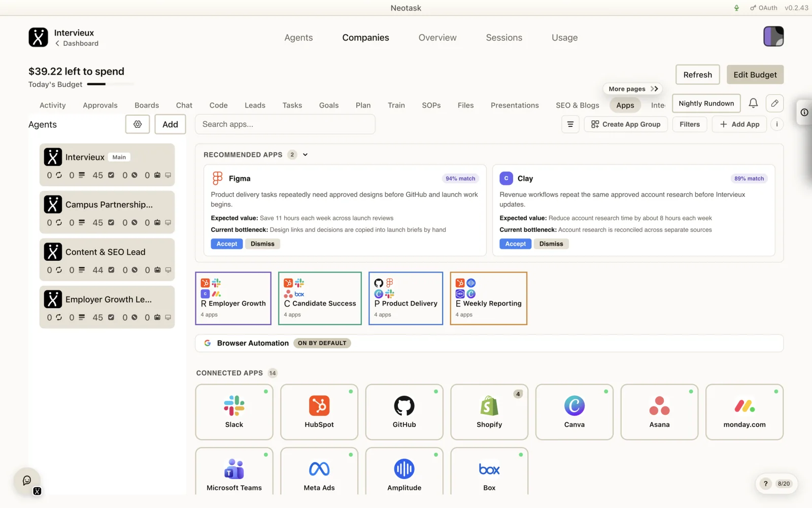Viewport: 812px width, 508px height.
Task: Click the notification bell icon
Action: [x=753, y=104]
